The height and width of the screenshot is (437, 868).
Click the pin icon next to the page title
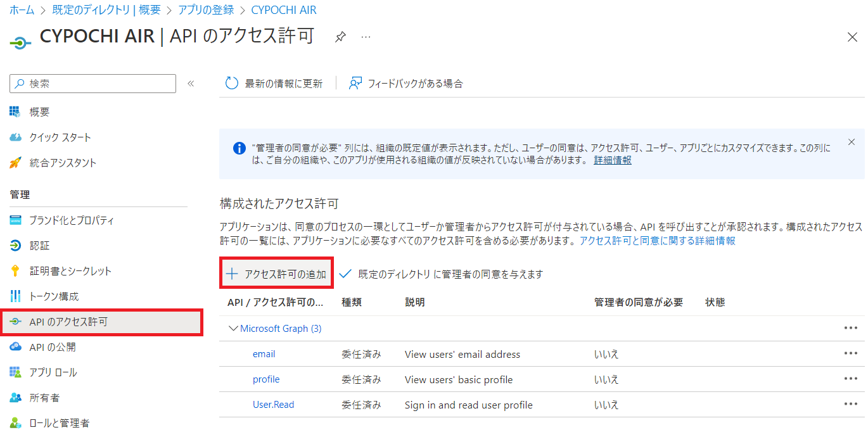pyautogui.click(x=340, y=37)
